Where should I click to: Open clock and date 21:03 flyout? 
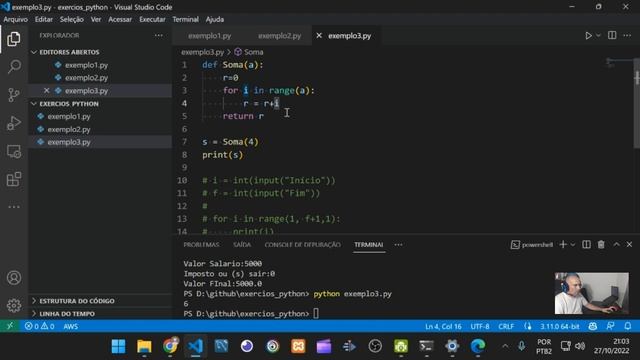pos(611,346)
